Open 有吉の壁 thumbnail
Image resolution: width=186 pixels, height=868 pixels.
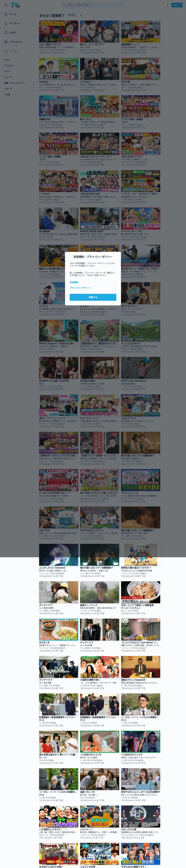tap(141, 69)
